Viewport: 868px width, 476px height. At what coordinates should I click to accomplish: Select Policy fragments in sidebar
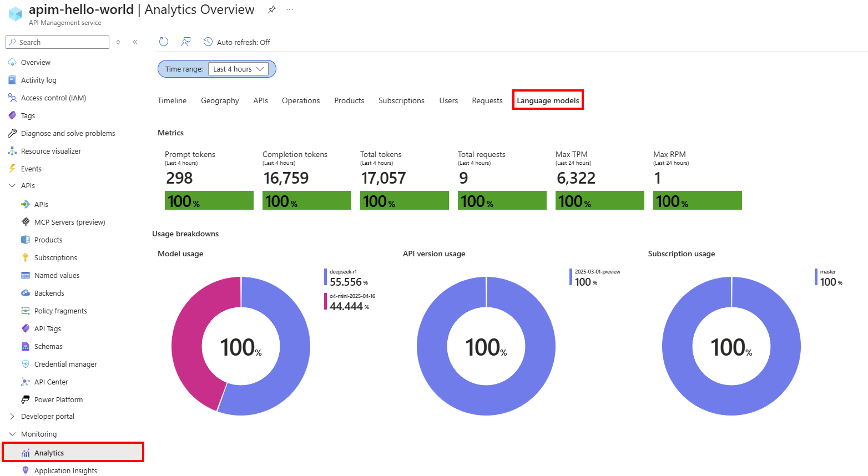[60, 311]
